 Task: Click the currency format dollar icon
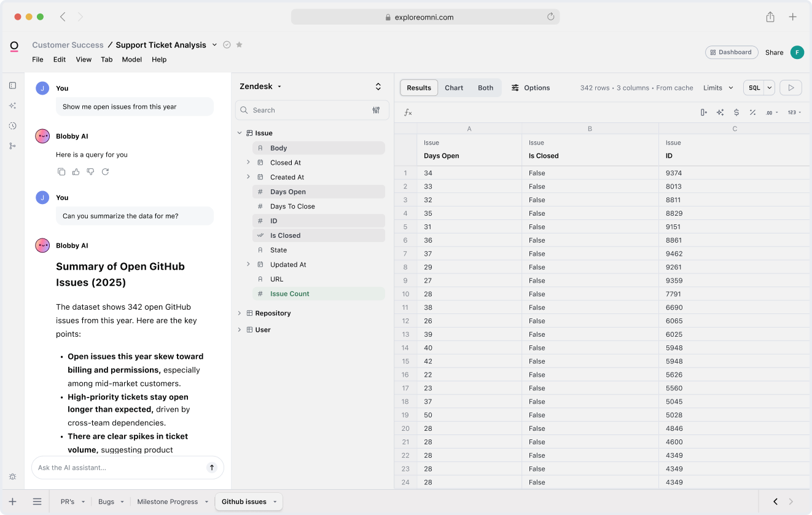[736, 112]
